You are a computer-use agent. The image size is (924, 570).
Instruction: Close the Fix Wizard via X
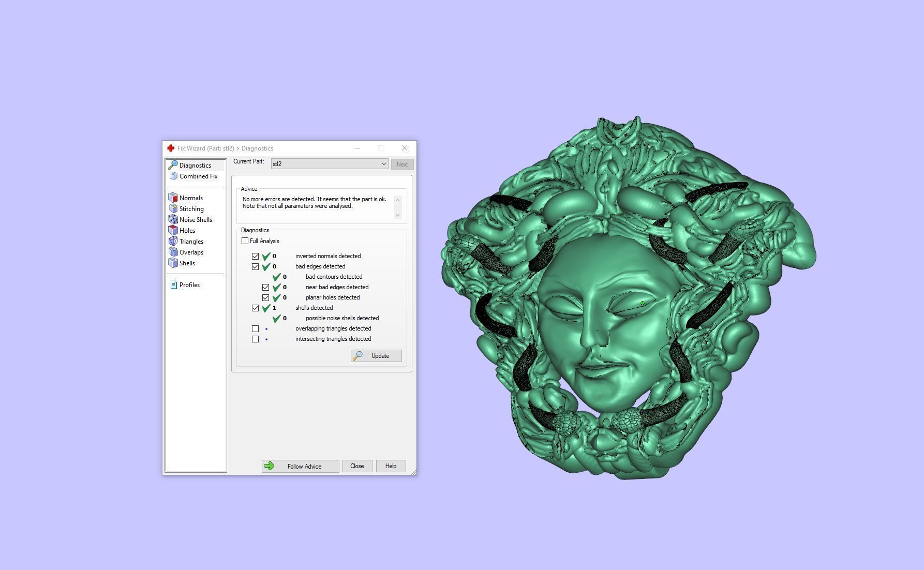405,148
